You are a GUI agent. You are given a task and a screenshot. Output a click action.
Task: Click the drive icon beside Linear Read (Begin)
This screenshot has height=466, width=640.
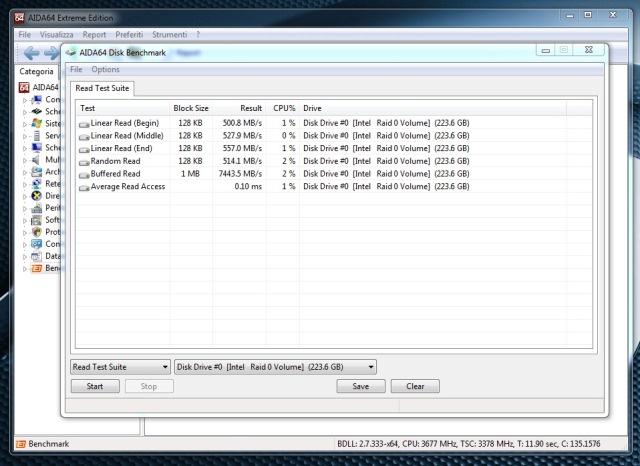point(84,124)
